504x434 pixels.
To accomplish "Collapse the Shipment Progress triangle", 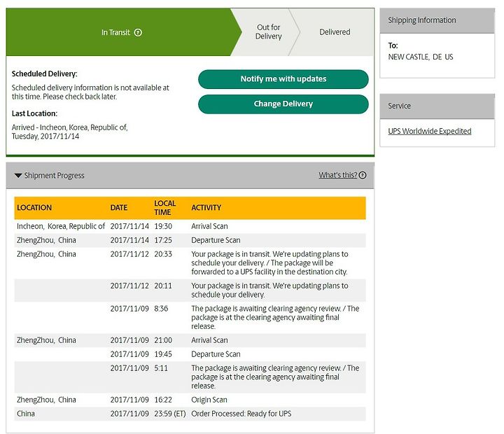I will click(18, 176).
